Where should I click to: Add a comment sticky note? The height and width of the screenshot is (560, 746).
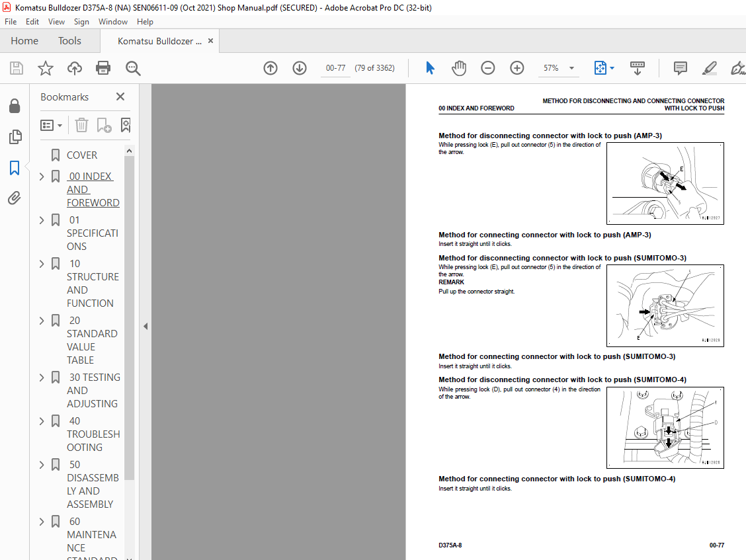coord(681,68)
